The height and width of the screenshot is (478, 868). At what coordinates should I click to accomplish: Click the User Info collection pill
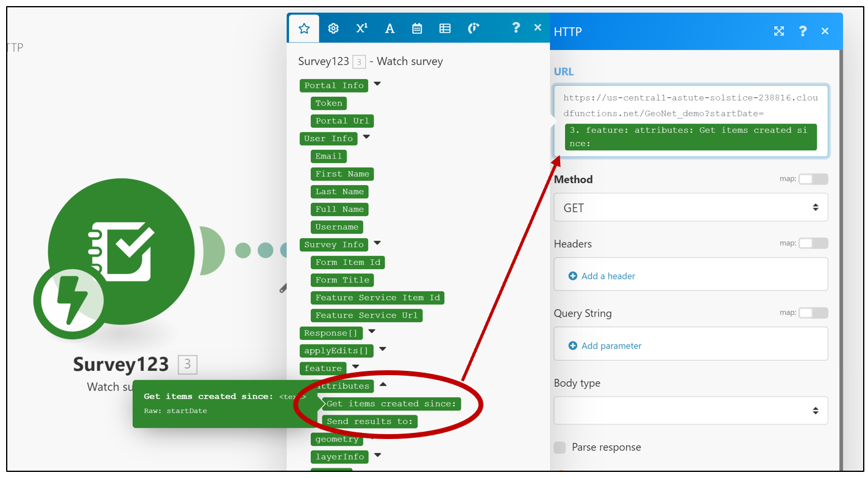click(329, 138)
